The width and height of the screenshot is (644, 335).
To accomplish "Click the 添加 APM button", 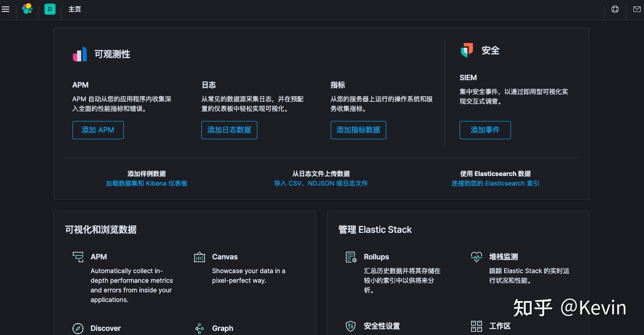I will point(98,130).
